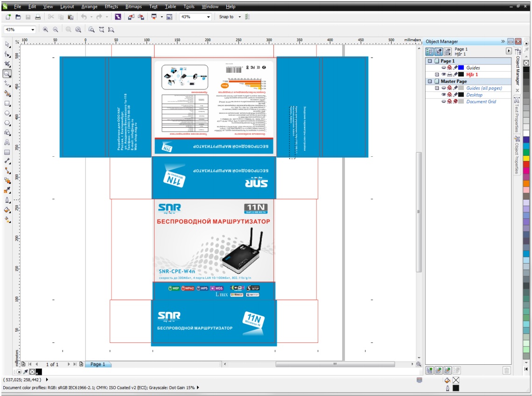Show the Page 1 Guides layer via its eye icon
Viewport: 532px width, 396px height.
[x=444, y=68]
